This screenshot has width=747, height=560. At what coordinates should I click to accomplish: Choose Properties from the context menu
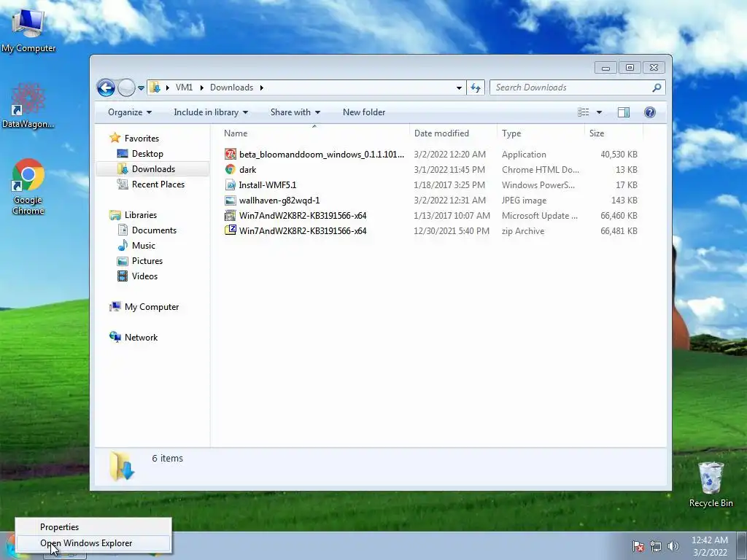pos(93,527)
